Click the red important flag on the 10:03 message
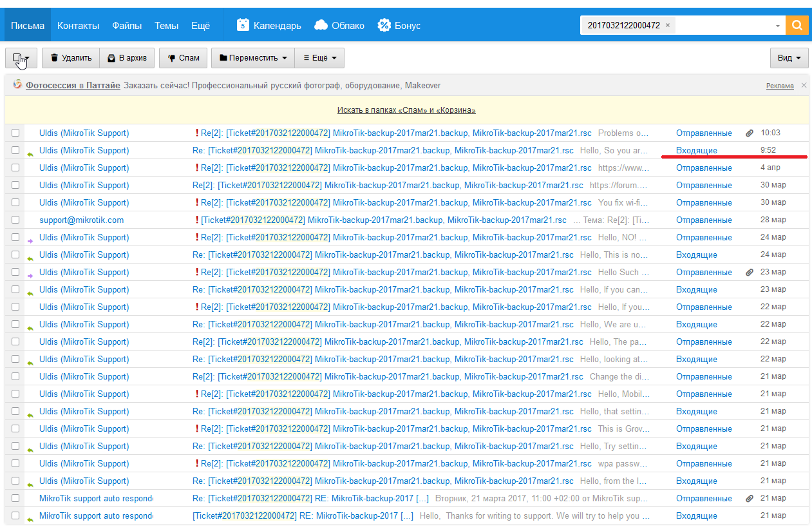The image size is (812, 529). 196,133
